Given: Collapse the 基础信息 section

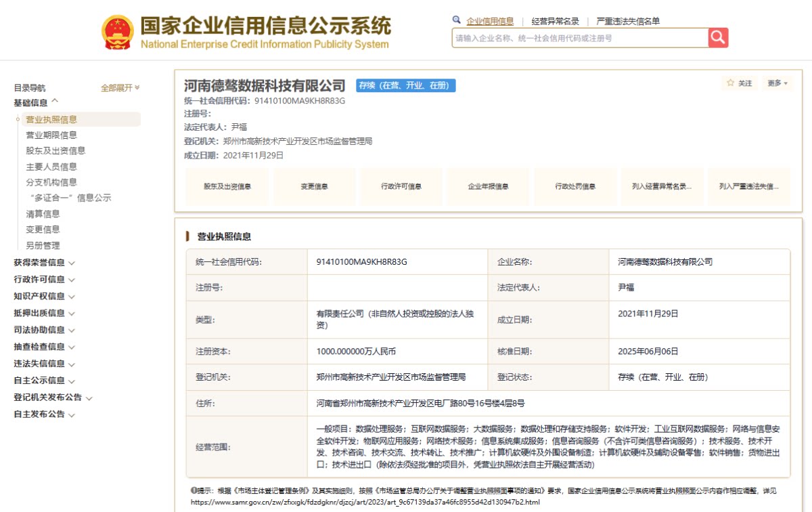Looking at the screenshot, I should [36, 103].
